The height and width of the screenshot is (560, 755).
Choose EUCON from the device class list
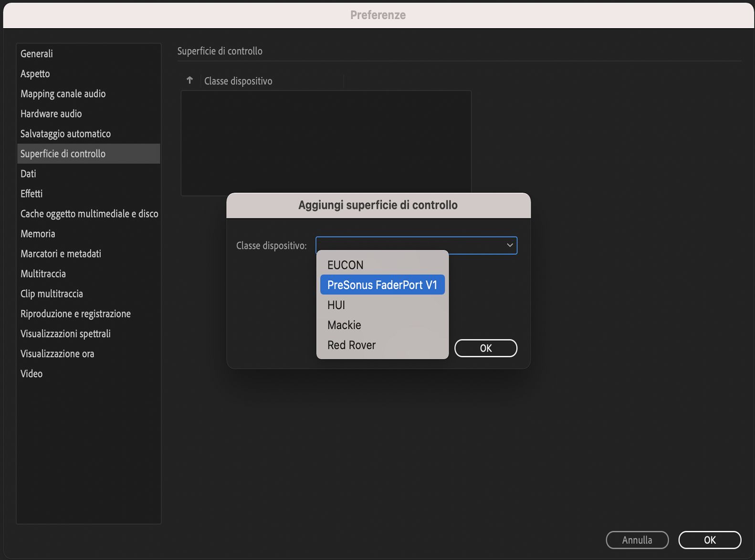(382, 265)
